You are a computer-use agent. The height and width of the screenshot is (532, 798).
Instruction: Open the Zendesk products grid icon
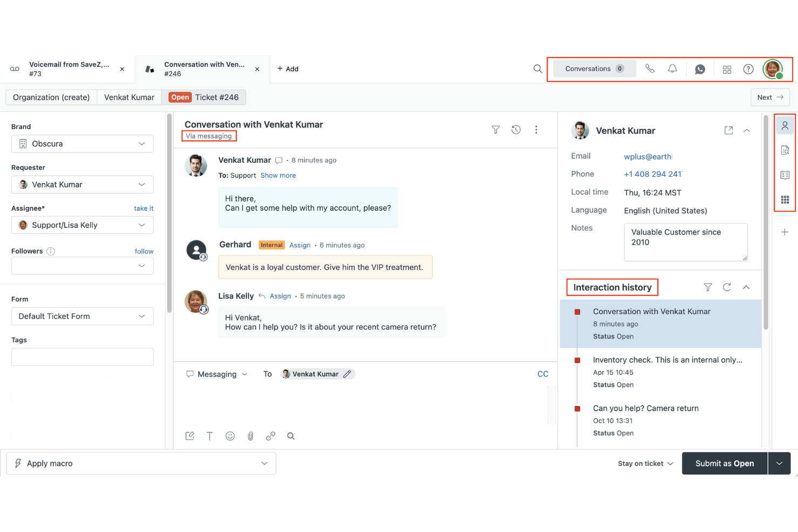tap(727, 69)
